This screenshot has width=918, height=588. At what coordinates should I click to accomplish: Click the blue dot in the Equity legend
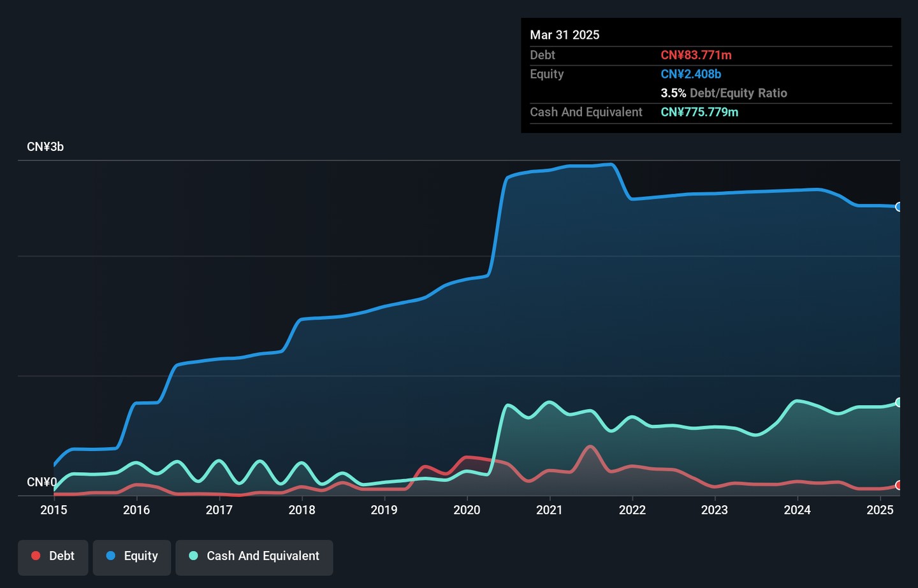[111, 556]
